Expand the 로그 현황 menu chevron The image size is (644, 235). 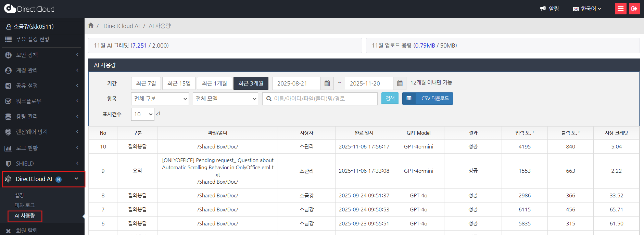coord(77,148)
